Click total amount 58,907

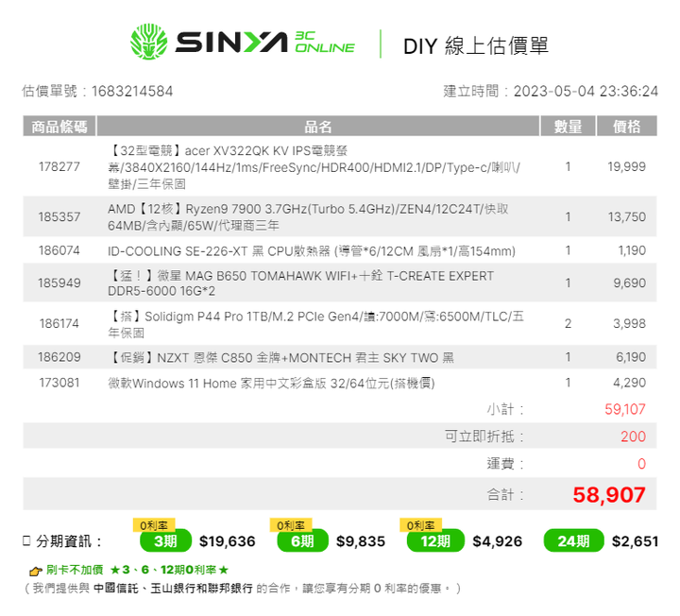coord(609,495)
